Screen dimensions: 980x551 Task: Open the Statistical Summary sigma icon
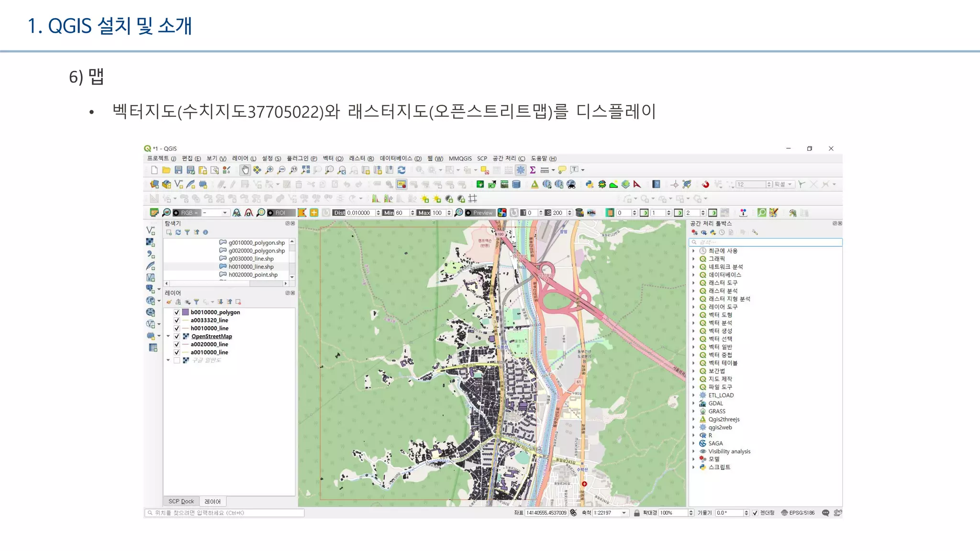[533, 170]
